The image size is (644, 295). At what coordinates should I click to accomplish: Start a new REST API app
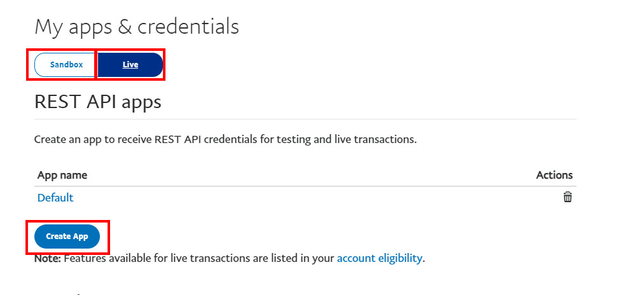click(x=67, y=237)
